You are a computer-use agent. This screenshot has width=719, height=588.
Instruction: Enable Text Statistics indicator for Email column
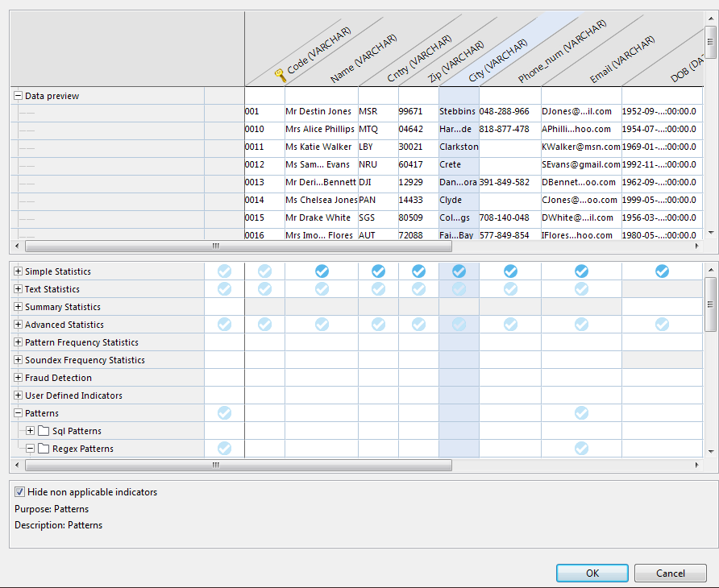[x=581, y=288]
